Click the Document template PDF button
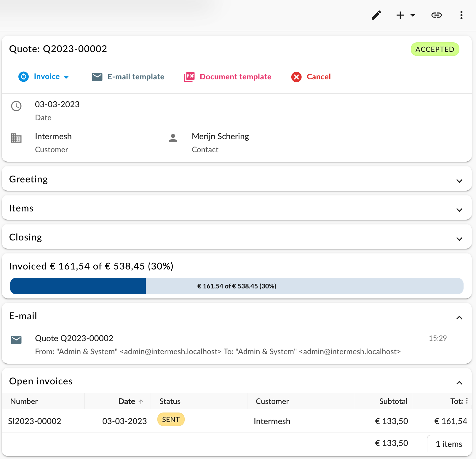This screenshot has height=459, width=476. pyautogui.click(x=228, y=77)
